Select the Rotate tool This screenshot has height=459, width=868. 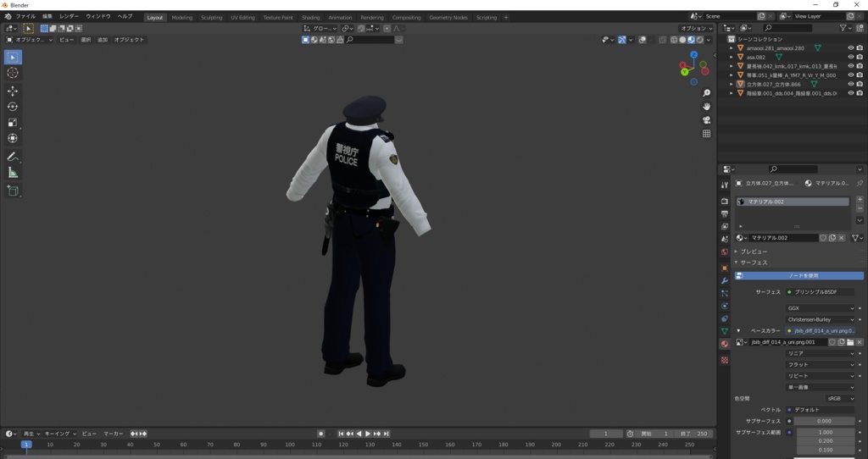tap(13, 107)
